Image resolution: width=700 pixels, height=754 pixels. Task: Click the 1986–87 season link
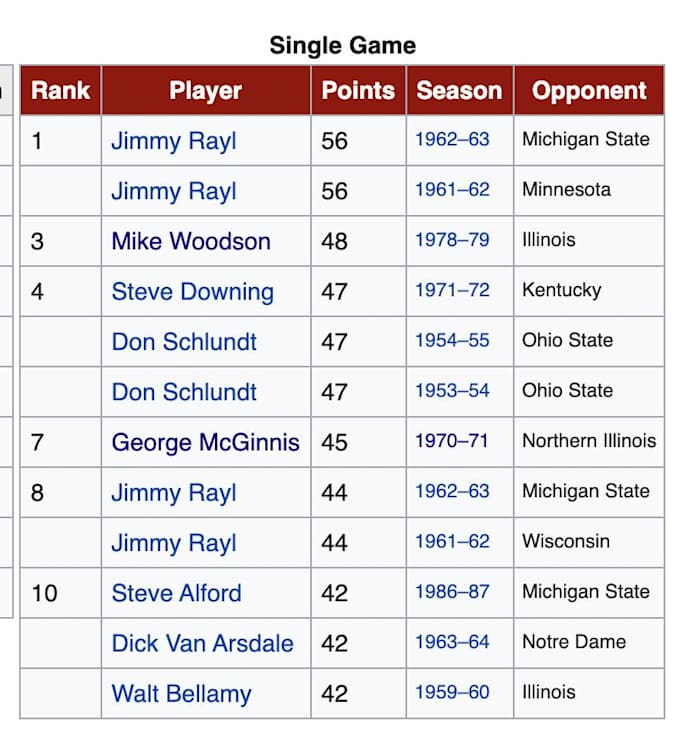tap(452, 592)
